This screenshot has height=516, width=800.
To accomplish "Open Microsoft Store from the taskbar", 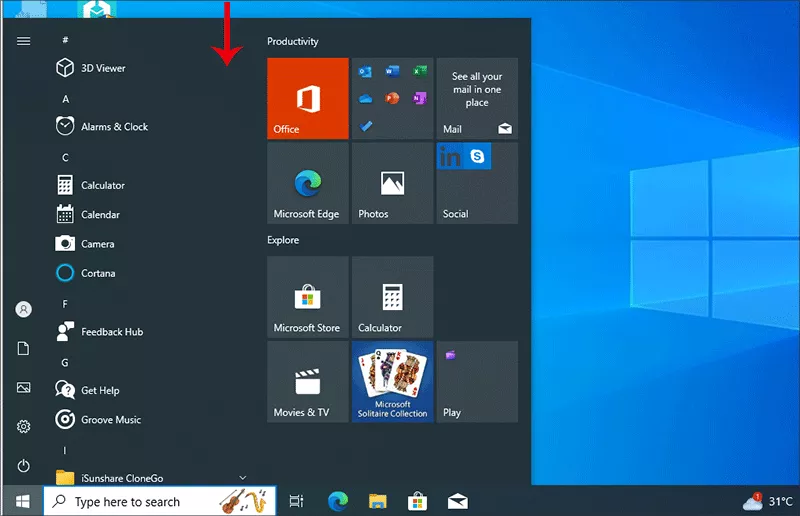I will coord(417,502).
